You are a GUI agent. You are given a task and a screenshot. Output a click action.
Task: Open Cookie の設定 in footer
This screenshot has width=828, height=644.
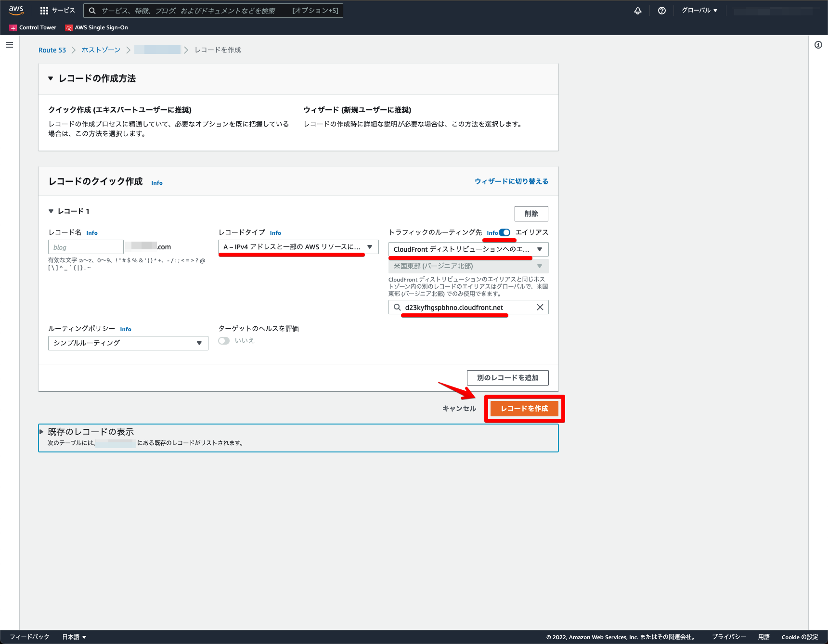[x=800, y=637]
